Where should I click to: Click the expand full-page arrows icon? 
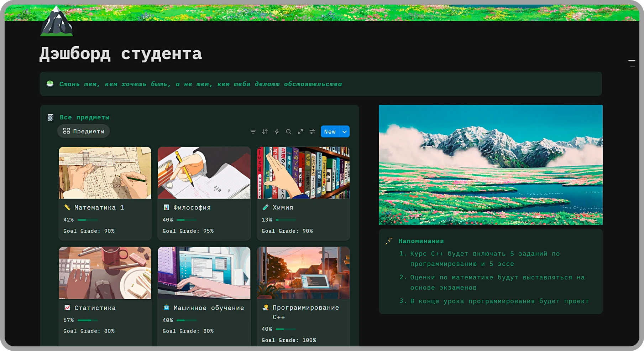pyautogui.click(x=300, y=131)
